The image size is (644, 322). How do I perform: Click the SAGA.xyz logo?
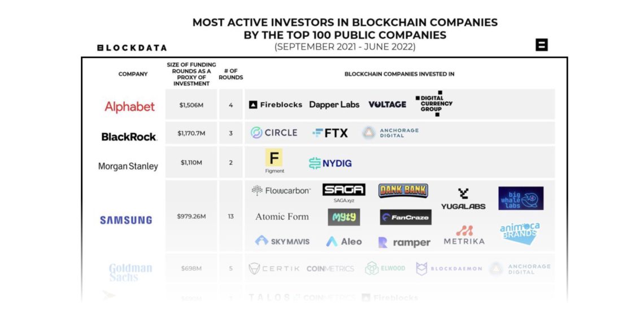343,192
